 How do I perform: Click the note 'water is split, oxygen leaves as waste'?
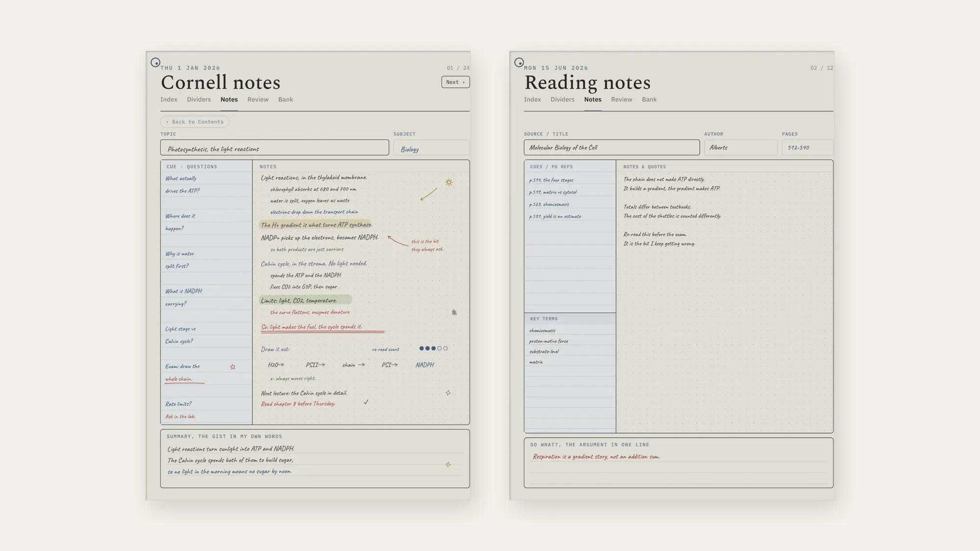point(310,200)
